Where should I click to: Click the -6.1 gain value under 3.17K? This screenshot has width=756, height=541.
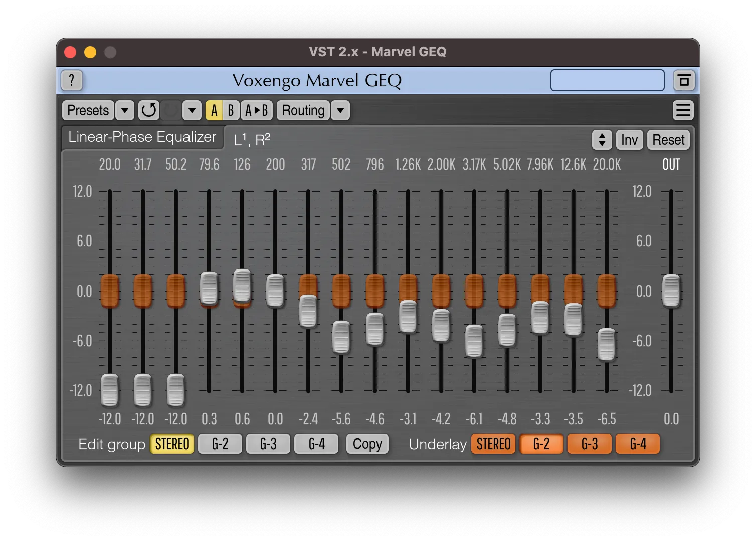pos(474,419)
